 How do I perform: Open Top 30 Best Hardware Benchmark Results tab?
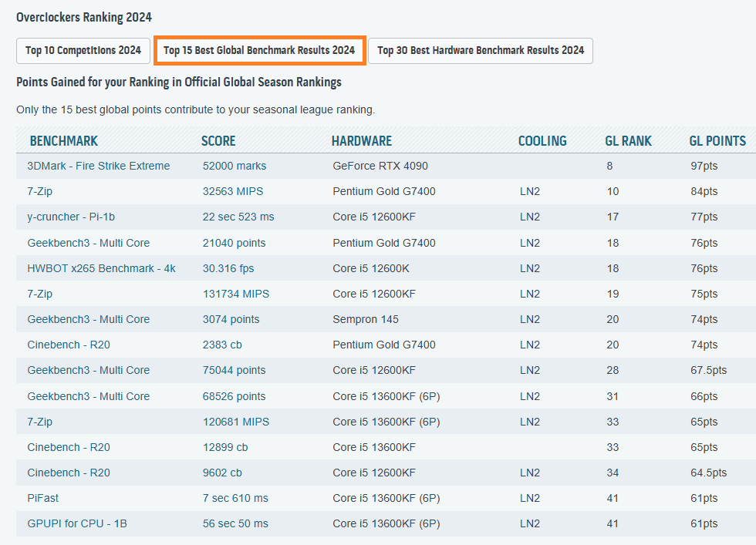pyautogui.click(x=480, y=51)
